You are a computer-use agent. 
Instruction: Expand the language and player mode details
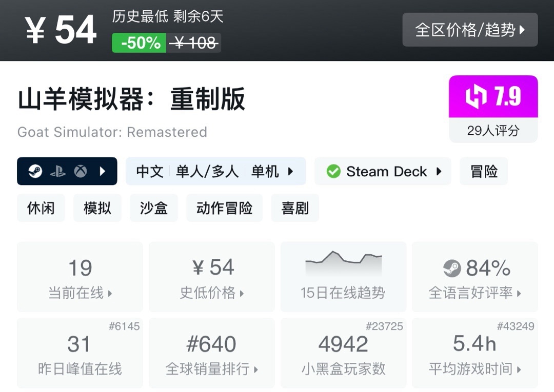(290, 171)
